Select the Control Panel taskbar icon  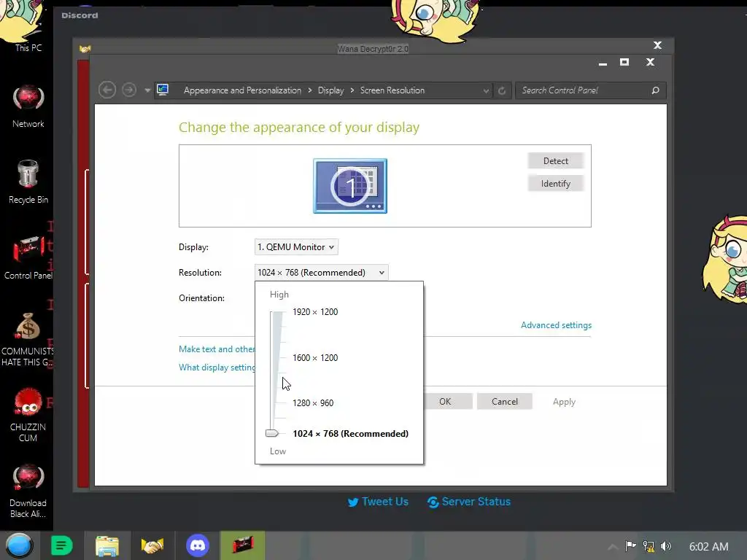point(242,545)
